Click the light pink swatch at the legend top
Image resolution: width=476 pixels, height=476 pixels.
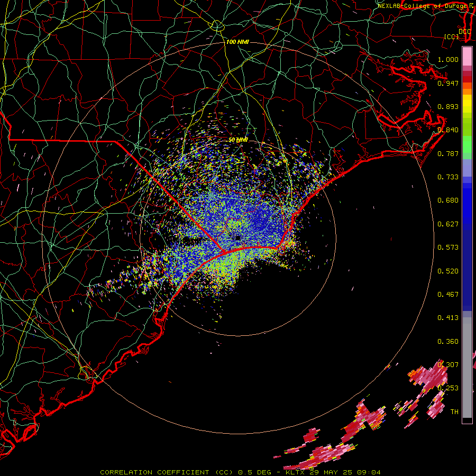point(467,56)
